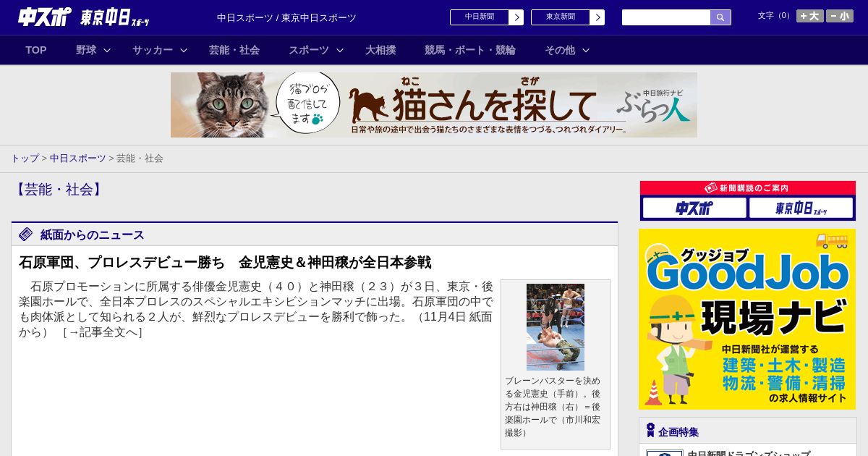The height and width of the screenshot is (456, 868).
Task: Select 競馬・ボート・競輪 in navigation bar
Action: 470,50
